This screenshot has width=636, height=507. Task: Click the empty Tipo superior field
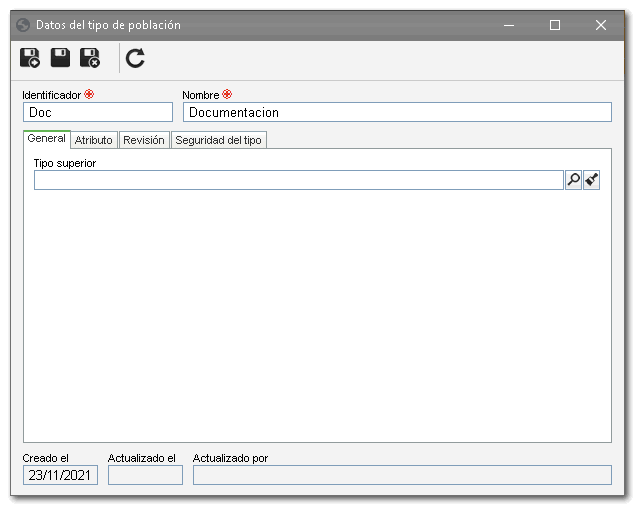click(x=299, y=180)
